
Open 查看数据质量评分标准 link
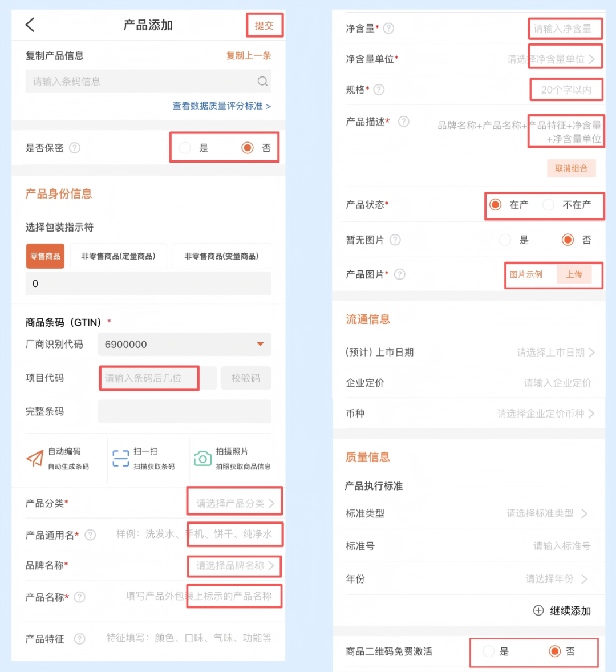(x=221, y=106)
